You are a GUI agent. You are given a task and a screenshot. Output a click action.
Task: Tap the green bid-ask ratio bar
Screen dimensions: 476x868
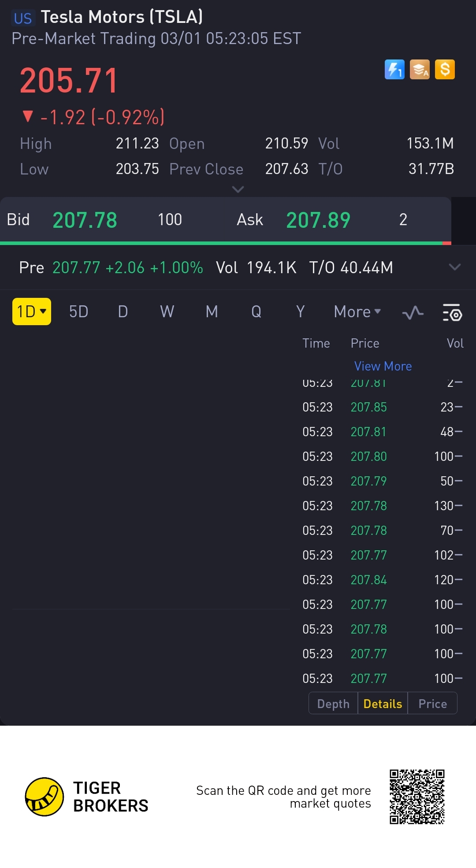point(221,243)
